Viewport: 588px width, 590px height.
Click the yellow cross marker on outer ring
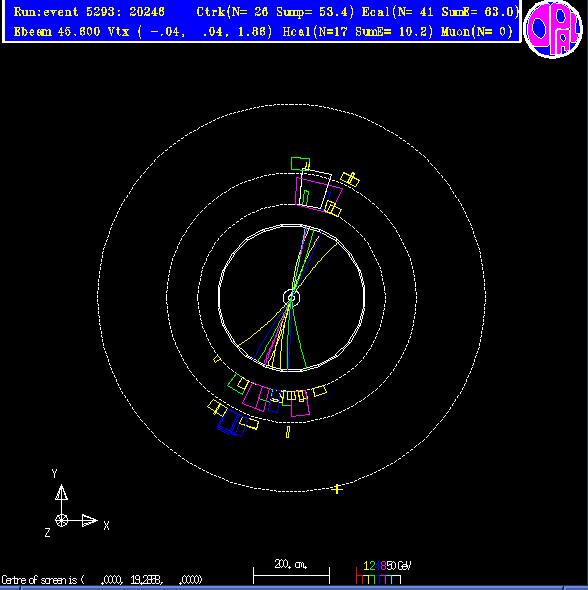337,489
